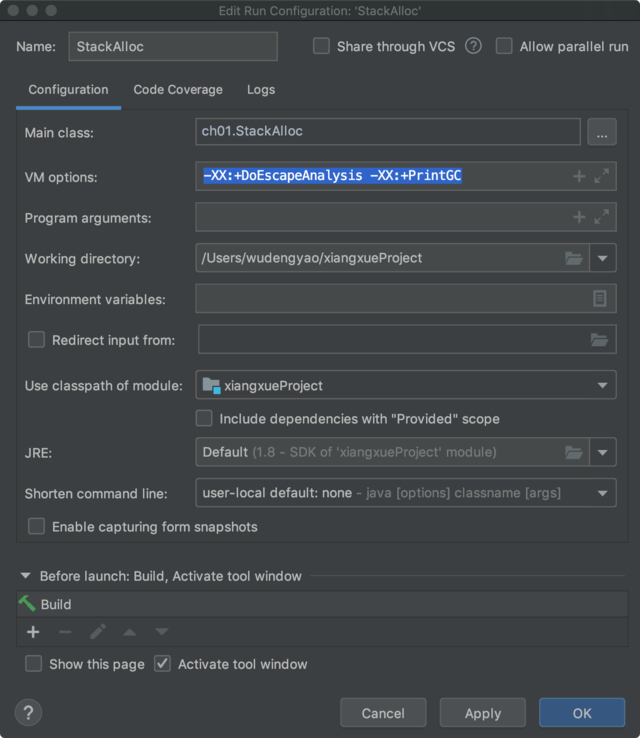Click the help question mark button

pos(28,712)
